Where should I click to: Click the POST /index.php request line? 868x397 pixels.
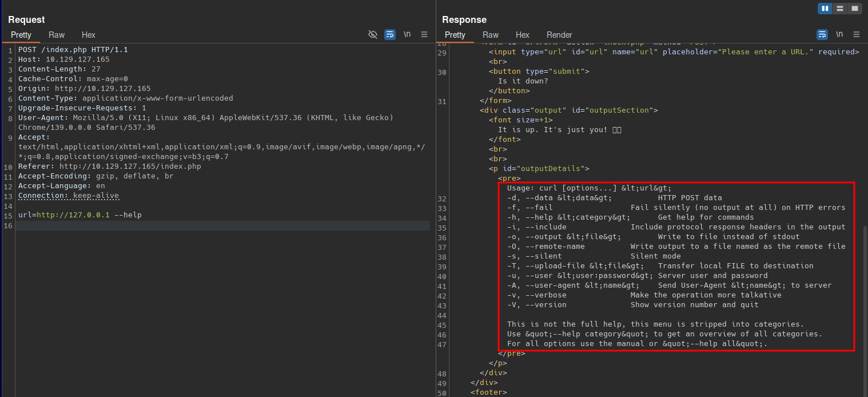pos(73,50)
